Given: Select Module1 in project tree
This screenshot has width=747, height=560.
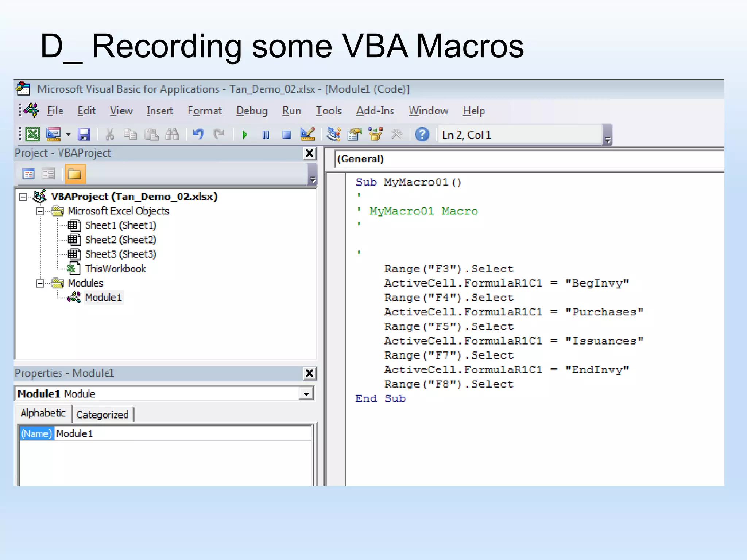Looking at the screenshot, I should pyautogui.click(x=103, y=297).
